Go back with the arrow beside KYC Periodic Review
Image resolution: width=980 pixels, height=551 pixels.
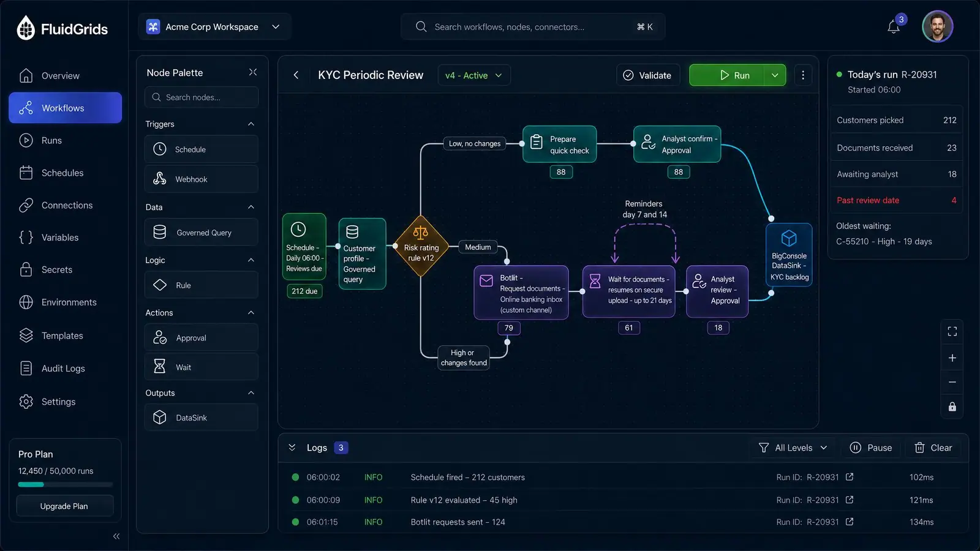point(296,75)
